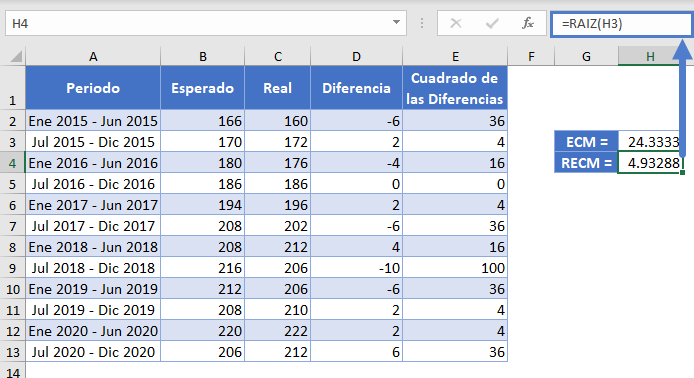Click the Real header cell
This screenshot has width=694, height=378.
278,88
